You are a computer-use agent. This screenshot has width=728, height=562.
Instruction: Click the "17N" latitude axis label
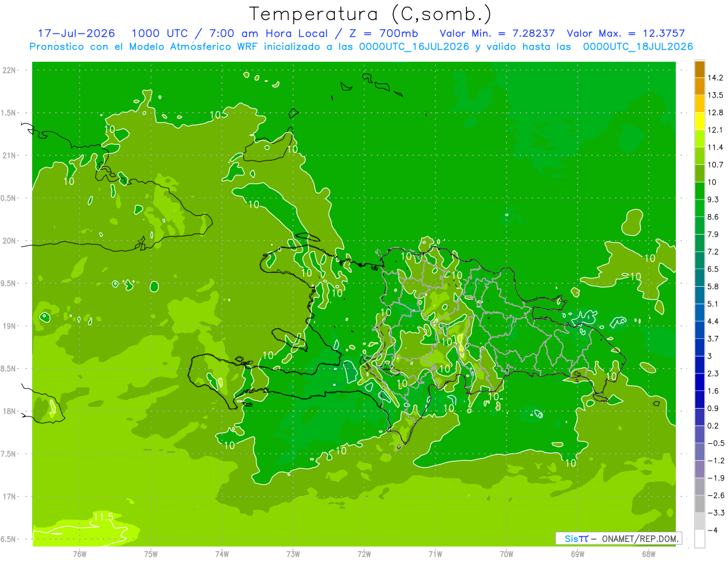10,497
